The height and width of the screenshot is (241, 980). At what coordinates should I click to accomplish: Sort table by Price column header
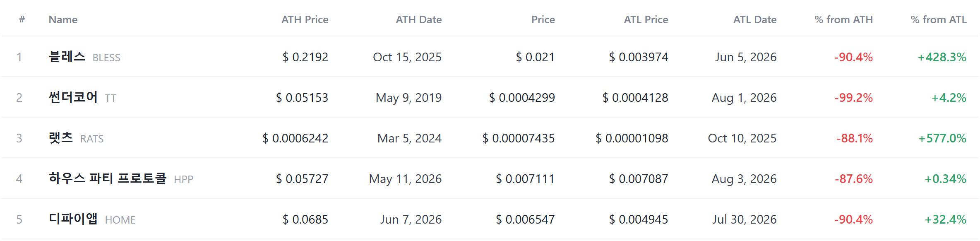(x=543, y=19)
